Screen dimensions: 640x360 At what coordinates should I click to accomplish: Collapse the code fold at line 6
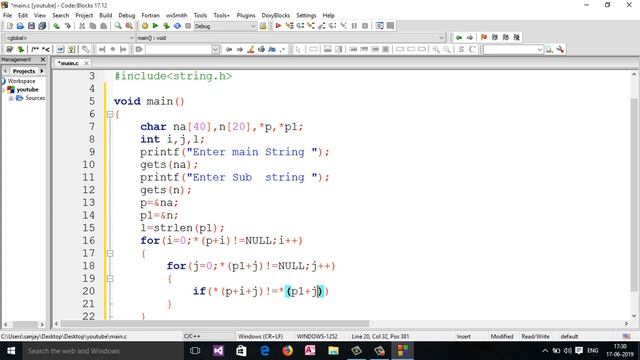[x=110, y=114]
